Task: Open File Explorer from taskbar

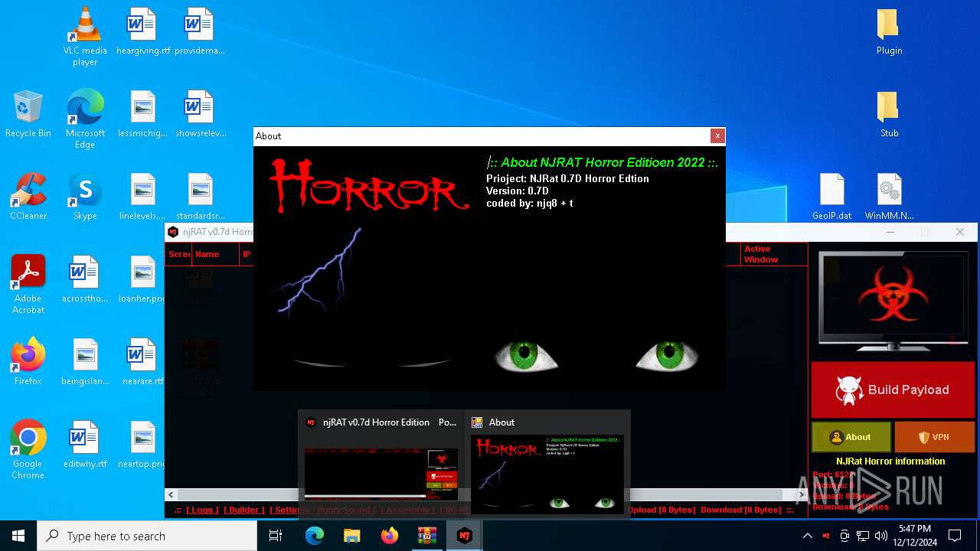Action: point(352,536)
